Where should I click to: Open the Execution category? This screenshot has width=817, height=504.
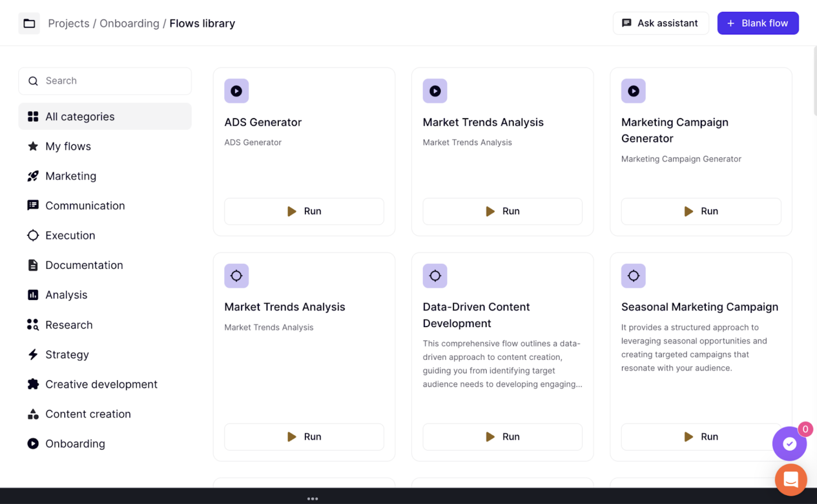click(x=70, y=235)
